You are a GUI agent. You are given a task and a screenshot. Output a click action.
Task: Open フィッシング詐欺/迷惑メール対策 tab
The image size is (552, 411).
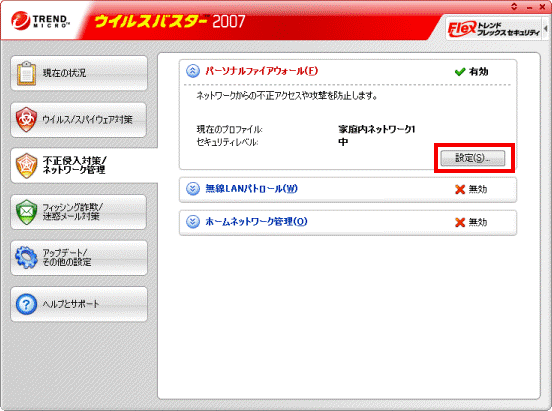79,212
